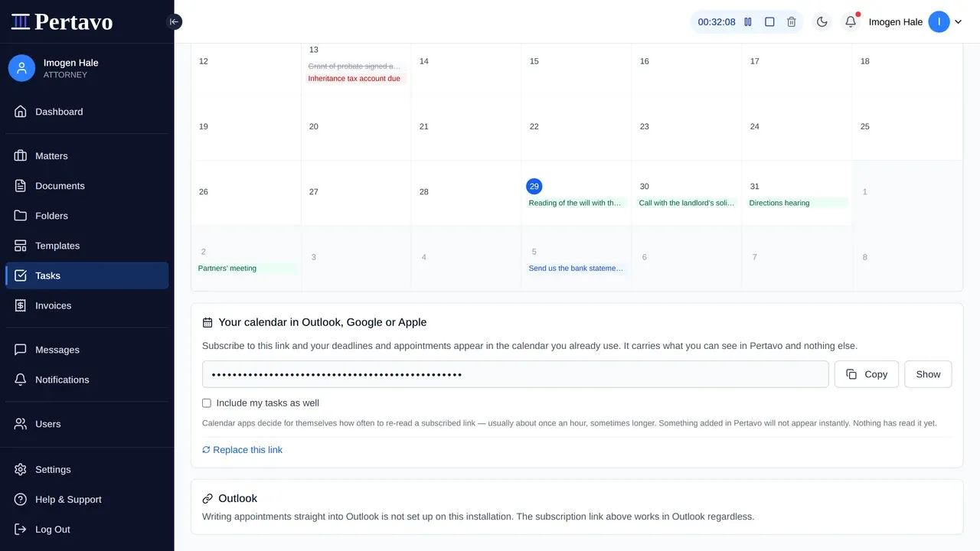Click Log Out in the sidebar

(87, 530)
